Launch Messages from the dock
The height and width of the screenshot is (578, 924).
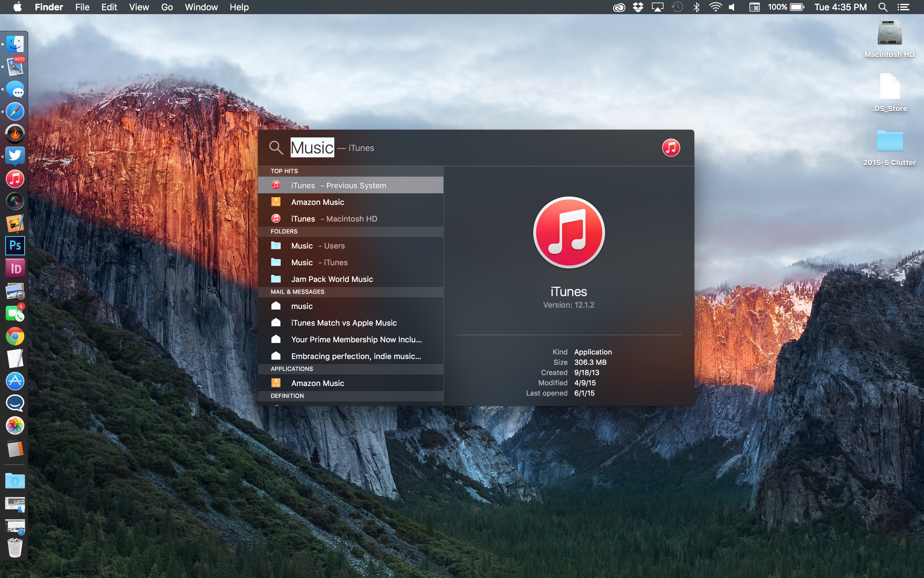pyautogui.click(x=15, y=89)
